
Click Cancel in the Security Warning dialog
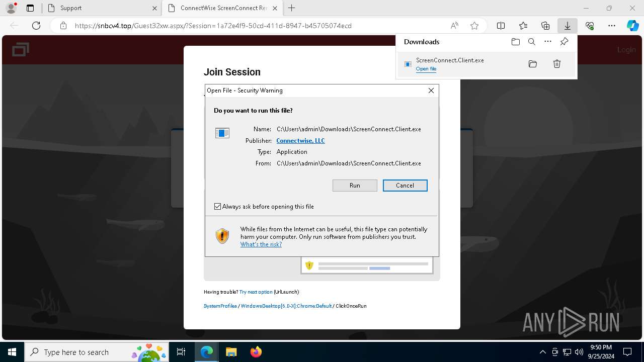[x=405, y=186]
